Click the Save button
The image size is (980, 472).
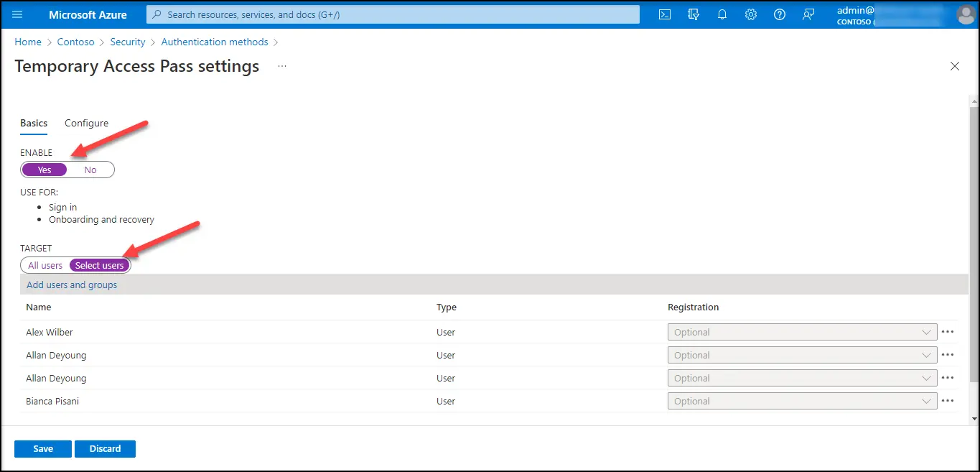43,448
